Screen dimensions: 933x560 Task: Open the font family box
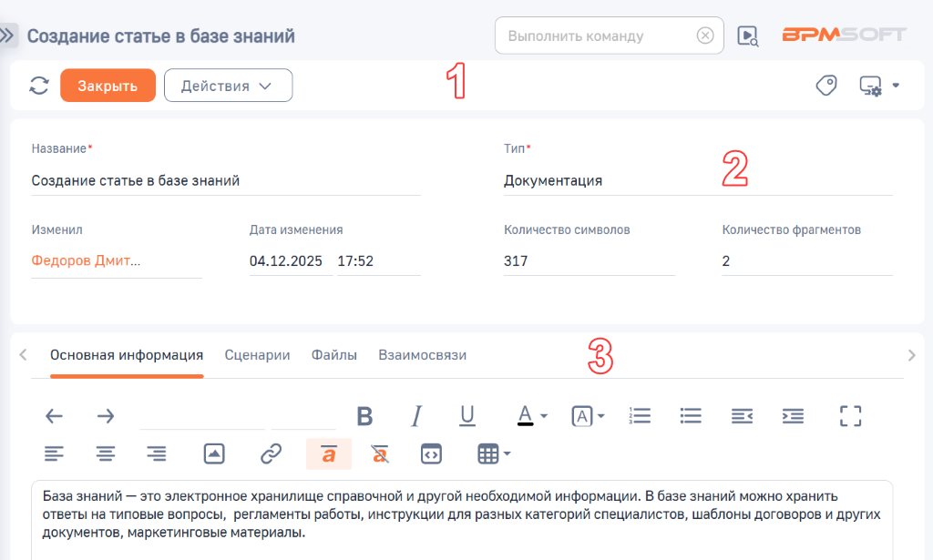coord(202,416)
